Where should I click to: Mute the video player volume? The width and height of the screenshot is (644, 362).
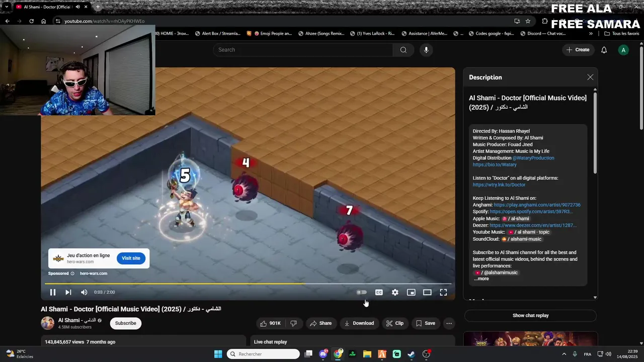point(84,292)
